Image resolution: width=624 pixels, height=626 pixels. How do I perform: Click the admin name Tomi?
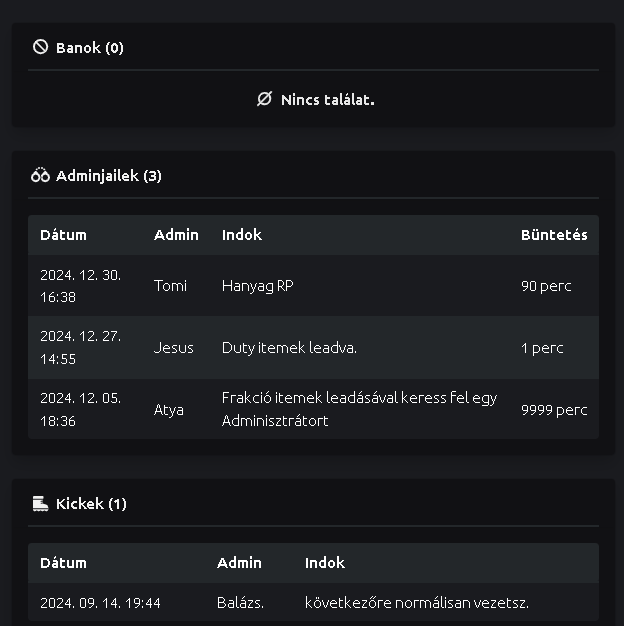pyautogui.click(x=170, y=286)
